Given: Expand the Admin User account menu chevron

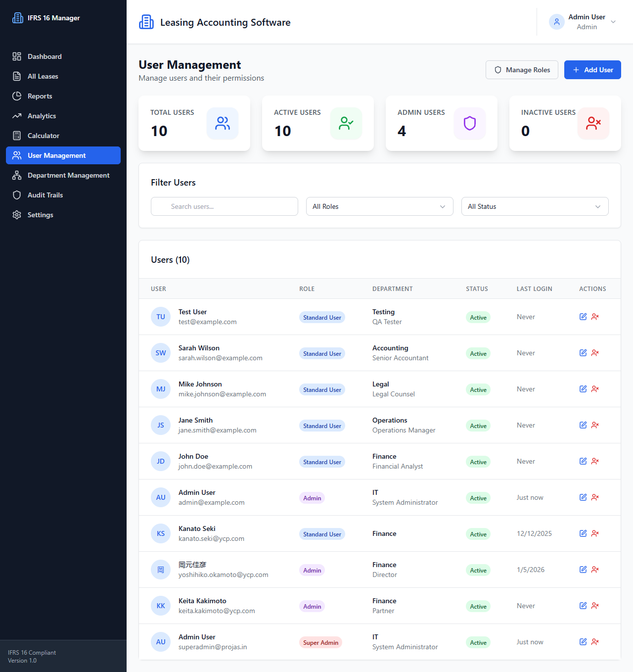Looking at the screenshot, I should 613,22.
